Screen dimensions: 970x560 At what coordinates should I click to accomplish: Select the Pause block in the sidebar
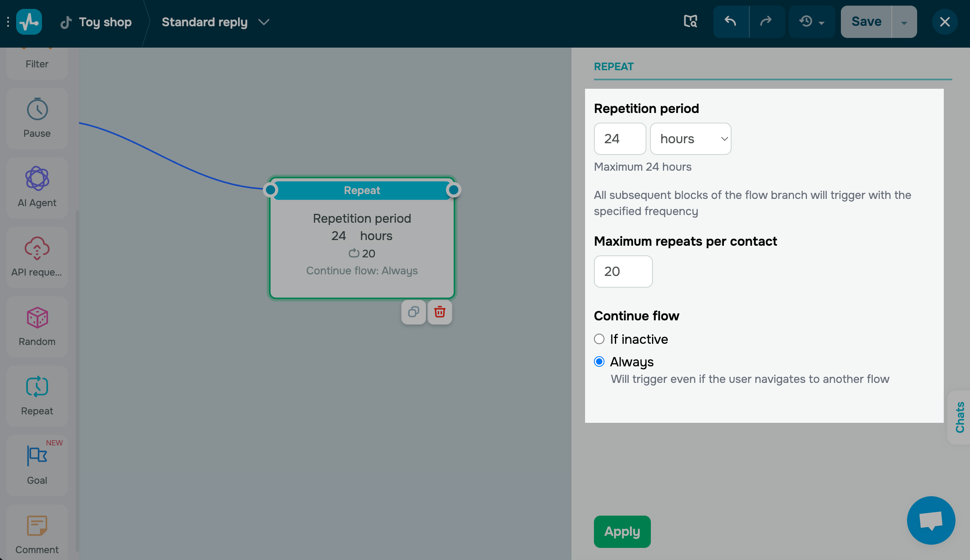[x=37, y=118]
